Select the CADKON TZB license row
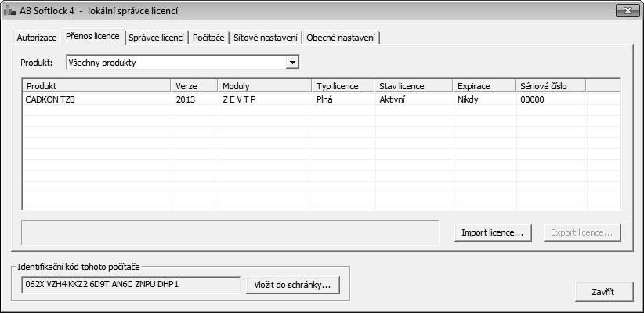This screenshot has width=644, height=313. [321, 99]
